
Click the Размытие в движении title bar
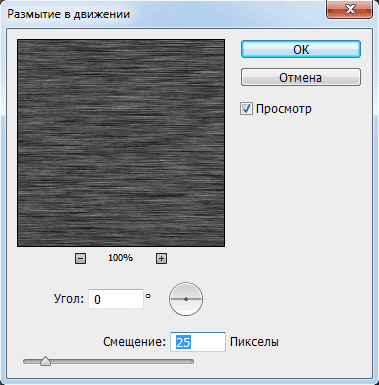(163, 14)
